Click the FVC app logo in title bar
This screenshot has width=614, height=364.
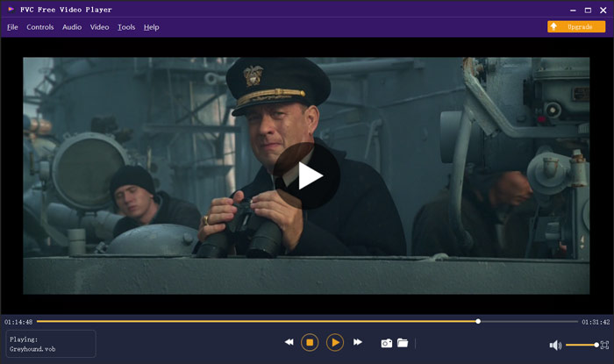point(11,10)
